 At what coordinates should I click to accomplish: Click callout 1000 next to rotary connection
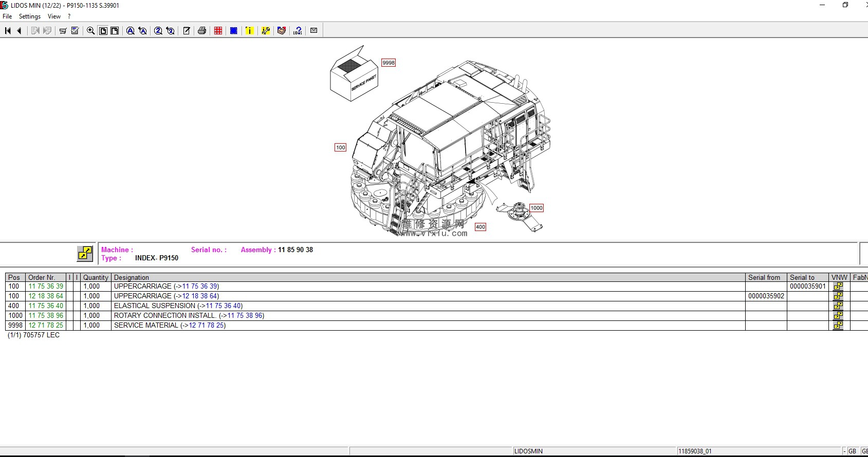(537, 208)
